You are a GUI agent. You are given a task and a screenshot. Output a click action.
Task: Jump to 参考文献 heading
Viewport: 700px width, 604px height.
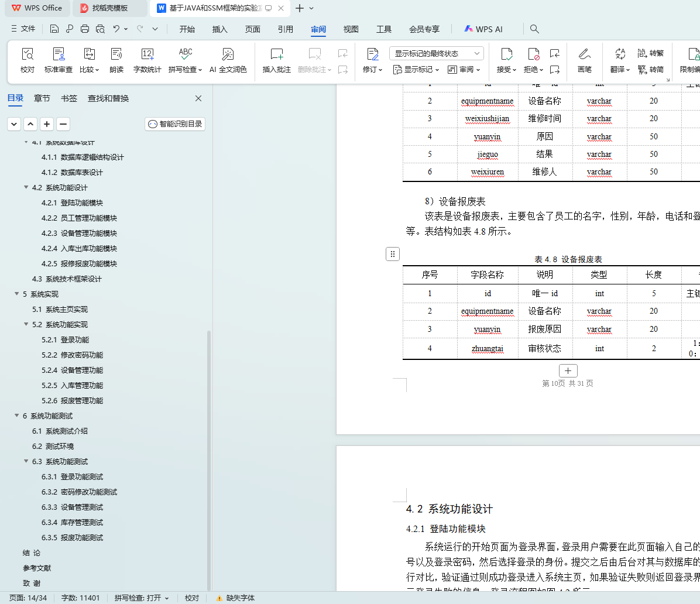(x=37, y=568)
